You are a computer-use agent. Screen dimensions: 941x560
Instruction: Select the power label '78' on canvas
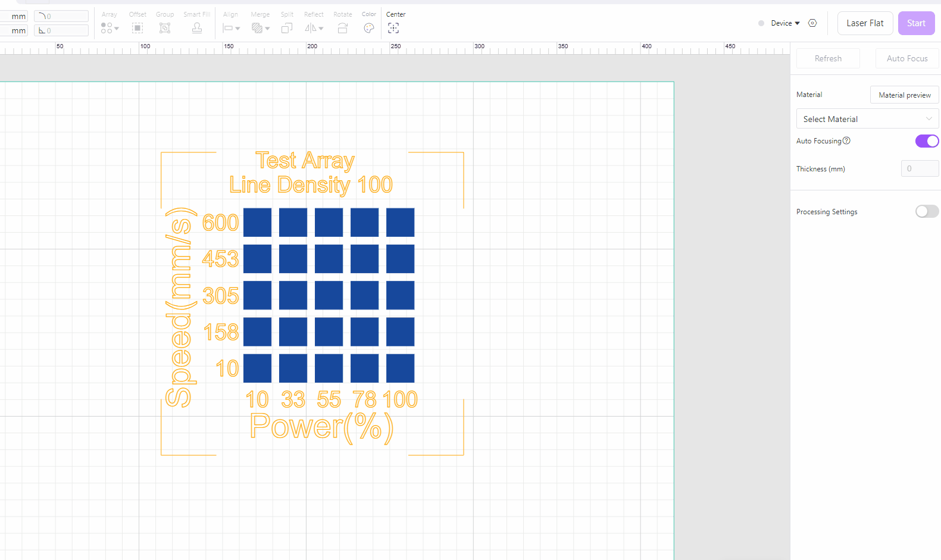pyautogui.click(x=364, y=399)
